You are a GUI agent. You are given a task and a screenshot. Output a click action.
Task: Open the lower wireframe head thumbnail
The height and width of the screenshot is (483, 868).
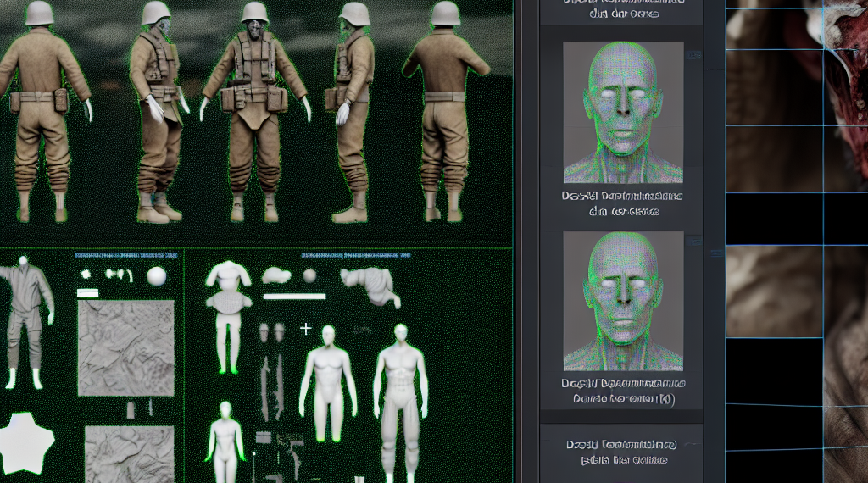[623, 301]
